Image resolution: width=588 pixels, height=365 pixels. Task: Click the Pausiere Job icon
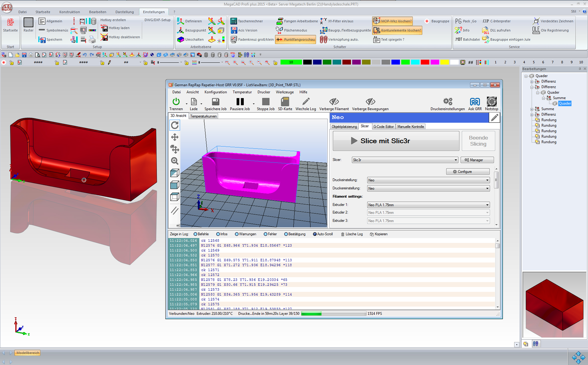point(240,102)
